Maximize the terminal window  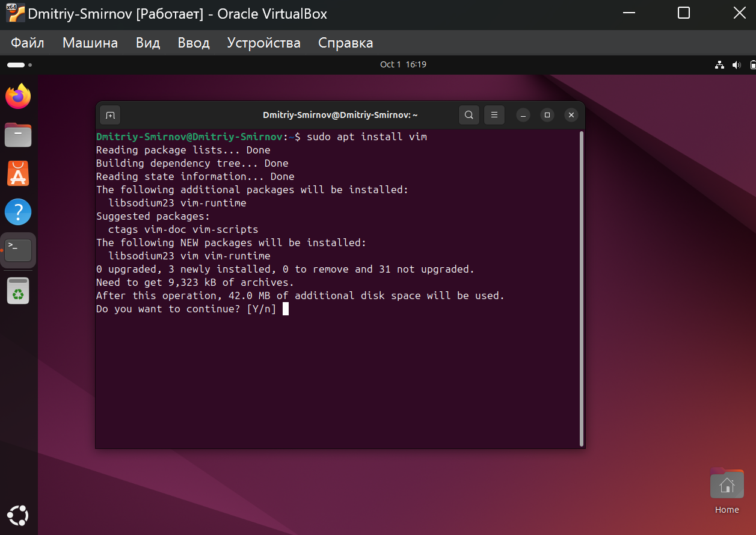point(547,115)
